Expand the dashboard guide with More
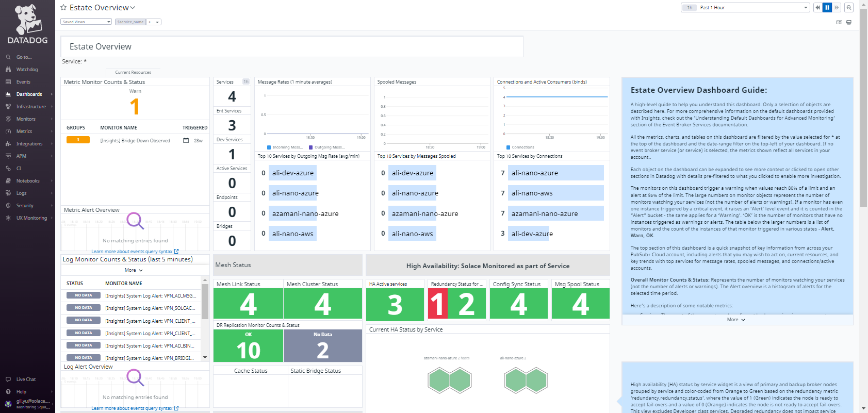Screen dimensions: 868x413 736,320
